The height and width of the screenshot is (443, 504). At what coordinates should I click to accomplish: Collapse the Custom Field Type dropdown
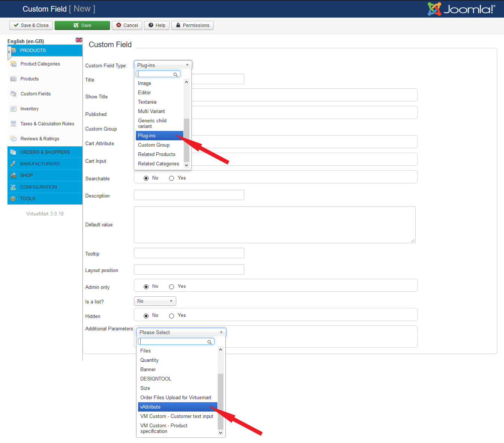[163, 65]
